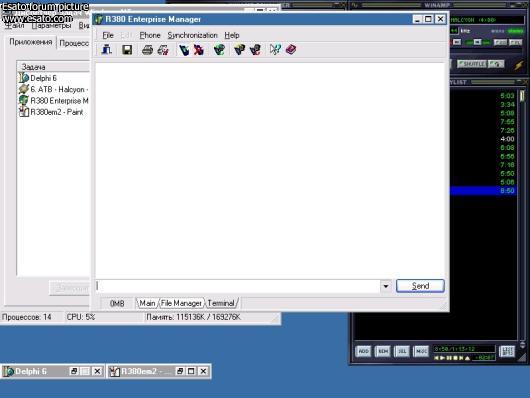
Task: Click the cursor with question mark help icon
Action: tap(275, 50)
